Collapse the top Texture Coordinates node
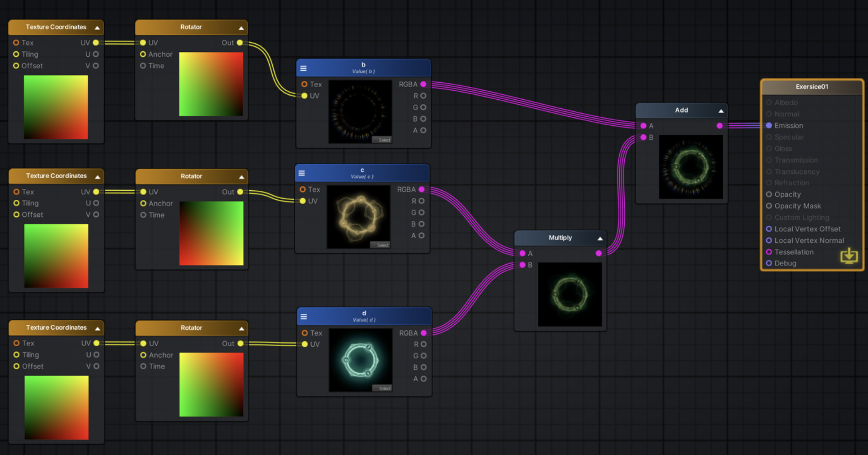Screen dimensions: 868x455 (97, 28)
